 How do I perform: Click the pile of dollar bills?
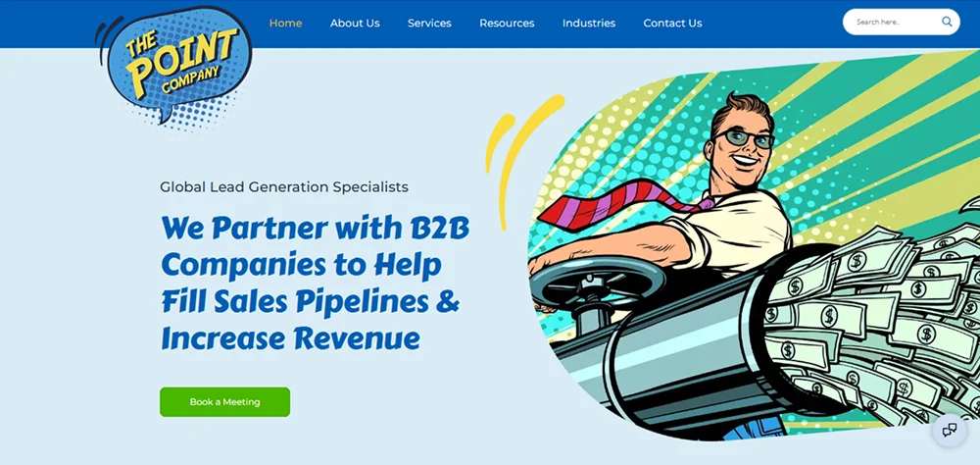click(x=875, y=326)
